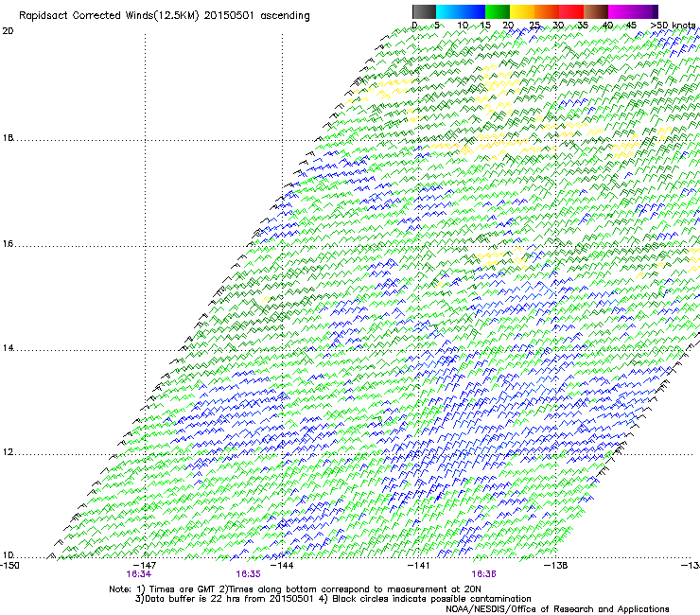700x615 pixels.
Task: Click the 'NOAA/NESDIS/Office of Research and Applications' credit
Action: tap(557, 609)
